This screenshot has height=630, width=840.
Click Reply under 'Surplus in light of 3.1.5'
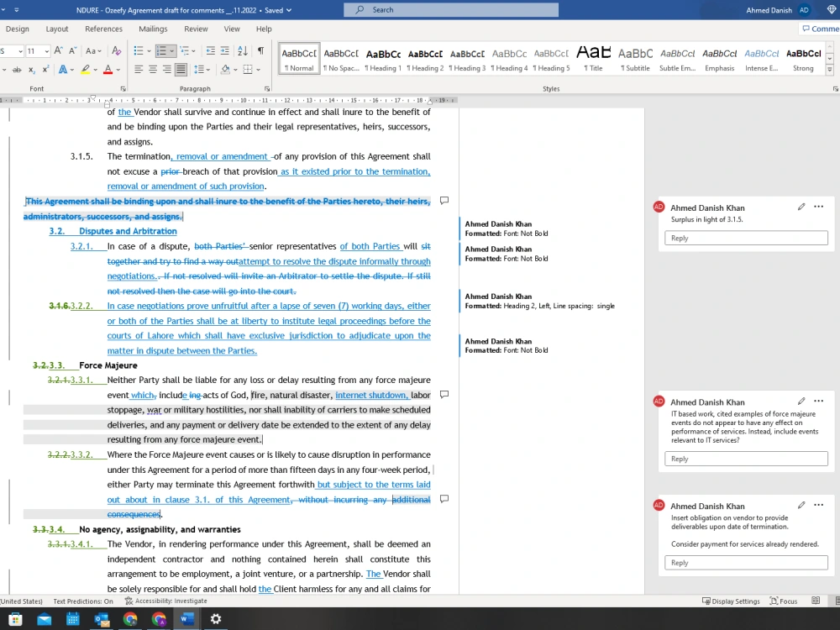746,238
